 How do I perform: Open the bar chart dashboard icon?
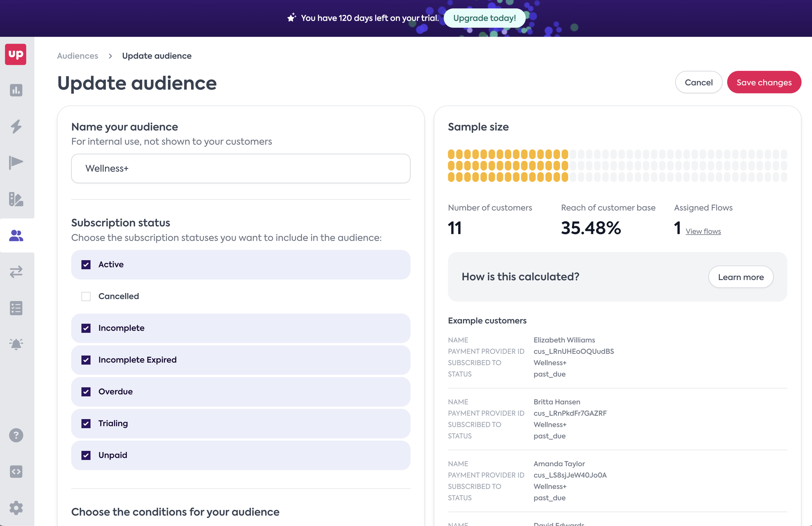(16, 90)
